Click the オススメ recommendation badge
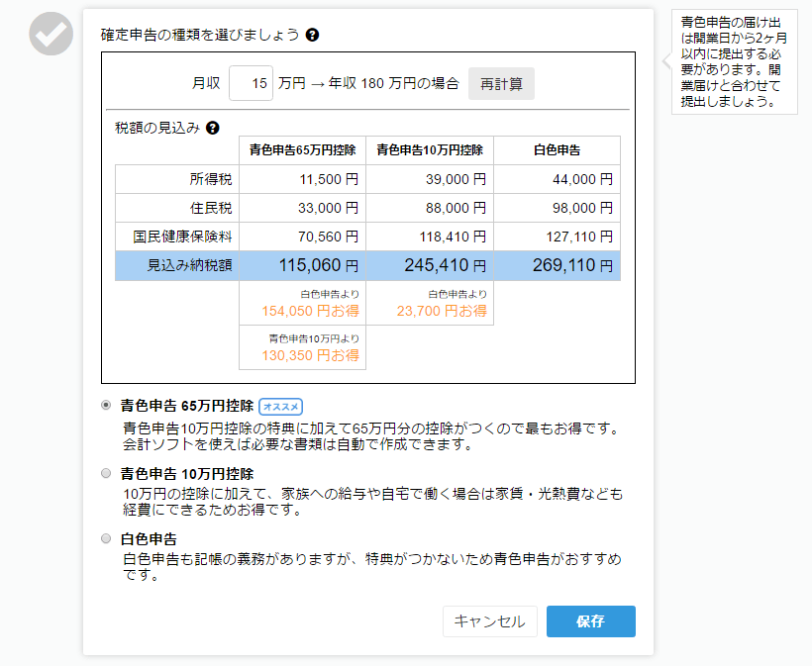The image size is (812, 666). [x=280, y=407]
